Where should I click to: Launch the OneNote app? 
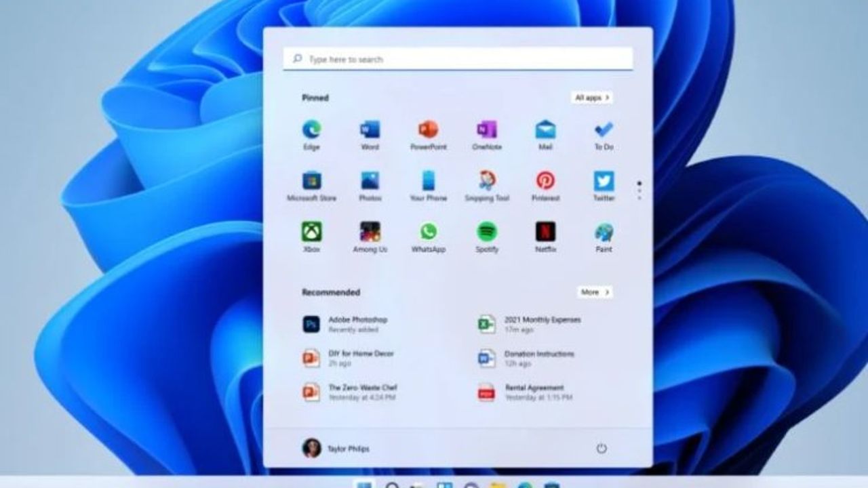pyautogui.click(x=487, y=134)
